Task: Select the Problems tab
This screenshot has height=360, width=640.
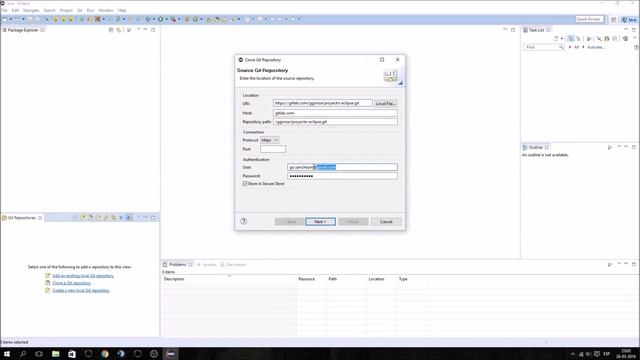Action: point(178,264)
